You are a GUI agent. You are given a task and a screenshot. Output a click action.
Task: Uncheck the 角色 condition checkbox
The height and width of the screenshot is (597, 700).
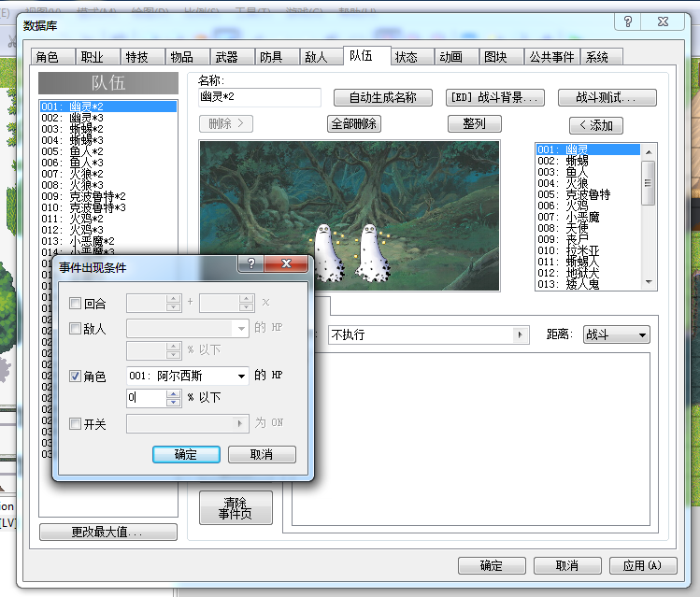(x=75, y=377)
